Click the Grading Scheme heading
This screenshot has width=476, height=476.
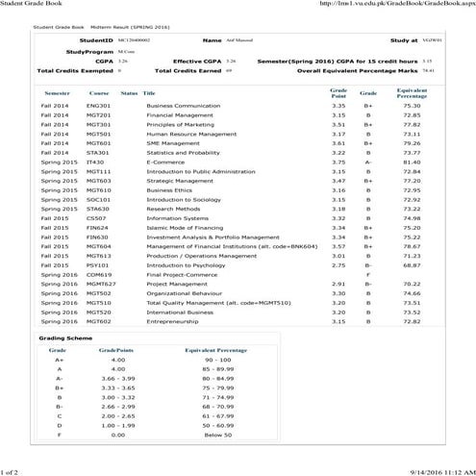[x=65, y=338]
